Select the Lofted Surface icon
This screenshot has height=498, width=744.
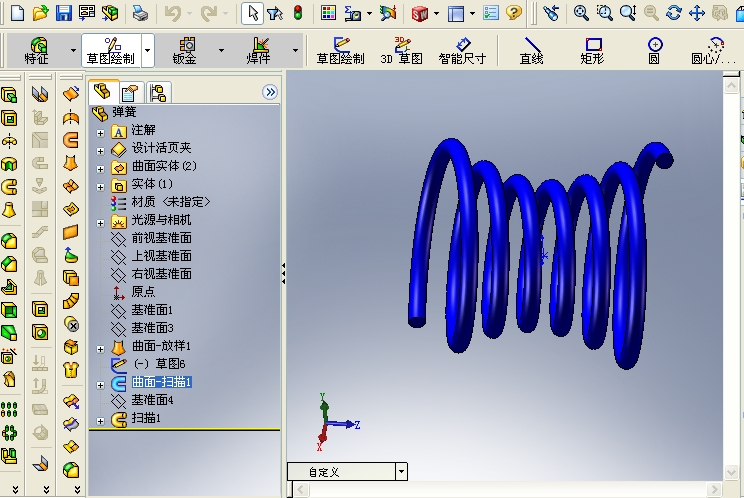(x=71, y=163)
